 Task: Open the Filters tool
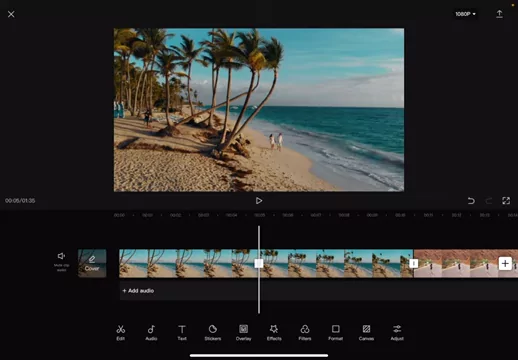tap(305, 333)
